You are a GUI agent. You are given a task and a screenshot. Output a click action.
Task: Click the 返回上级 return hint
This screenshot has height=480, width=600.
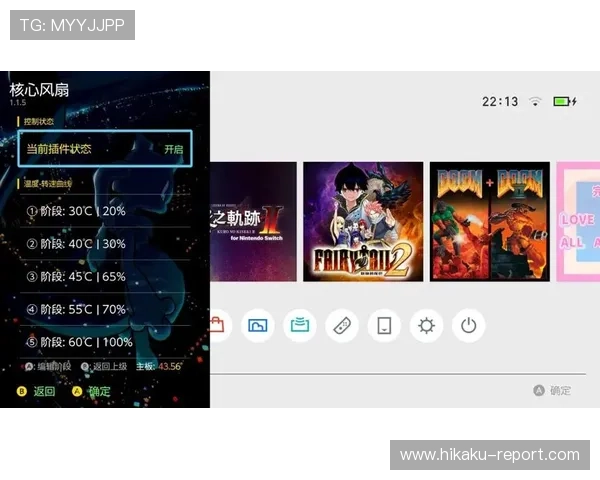pos(104,367)
